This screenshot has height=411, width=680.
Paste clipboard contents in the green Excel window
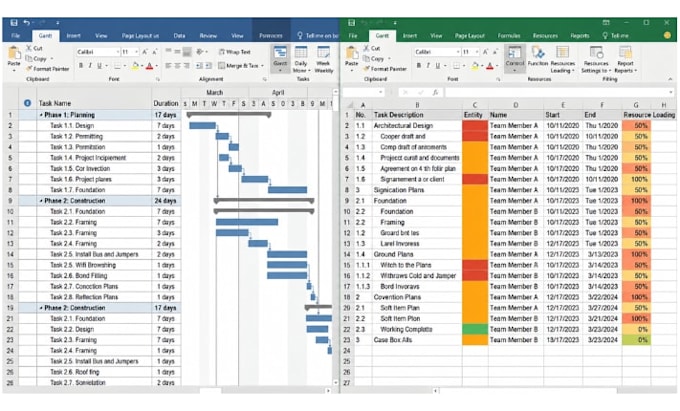pos(352,57)
